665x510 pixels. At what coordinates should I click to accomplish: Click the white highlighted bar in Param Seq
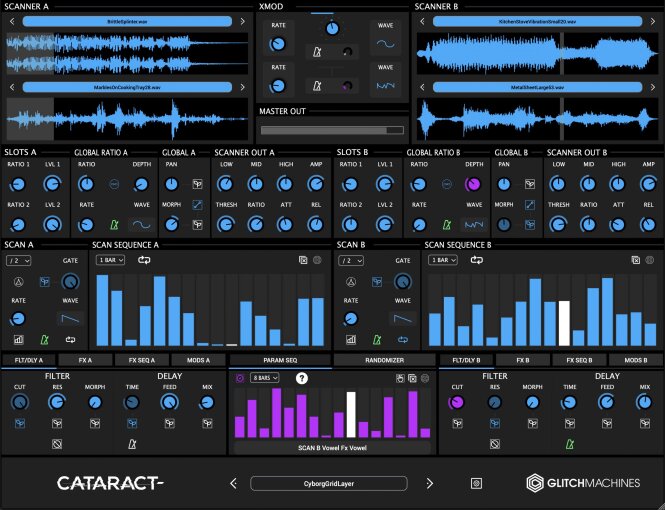coord(351,414)
